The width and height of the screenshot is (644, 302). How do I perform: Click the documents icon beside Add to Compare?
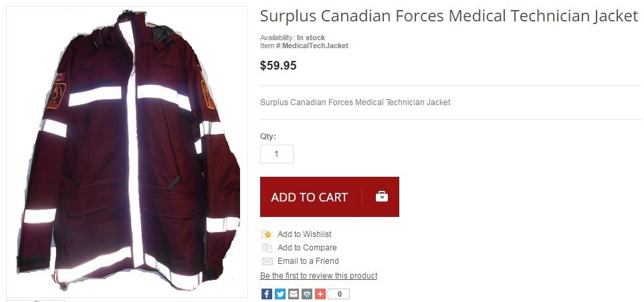[x=267, y=248]
